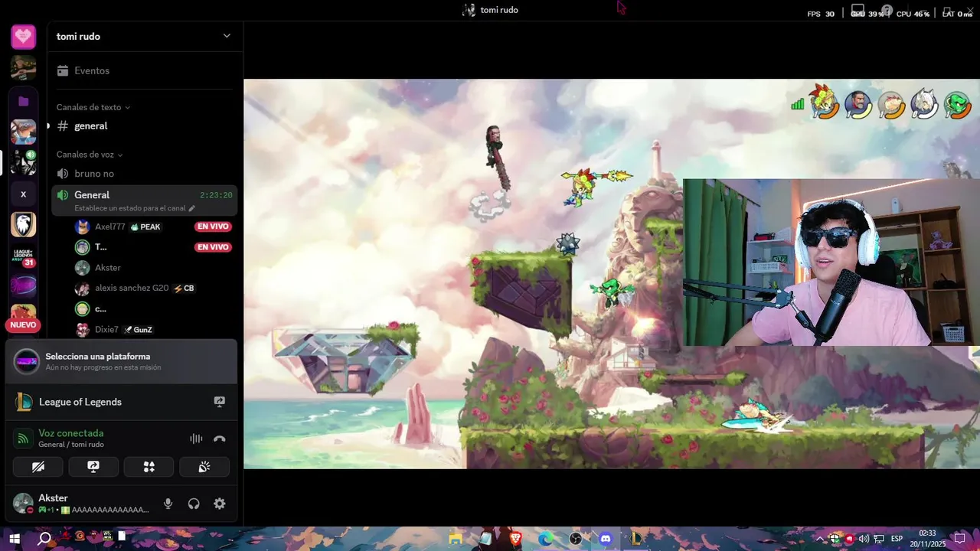Show hidden system tray icons

[820, 539]
